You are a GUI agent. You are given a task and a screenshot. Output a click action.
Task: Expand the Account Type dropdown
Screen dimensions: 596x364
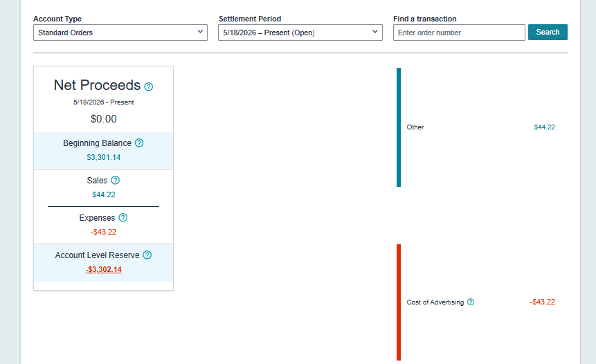(x=120, y=33)
